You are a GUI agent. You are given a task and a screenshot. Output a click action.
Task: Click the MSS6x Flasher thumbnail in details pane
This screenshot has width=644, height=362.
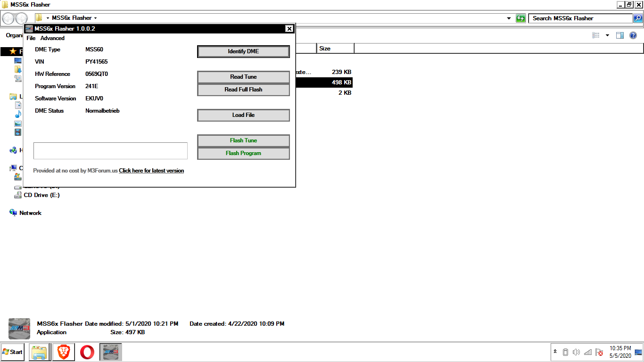[19, 329]
